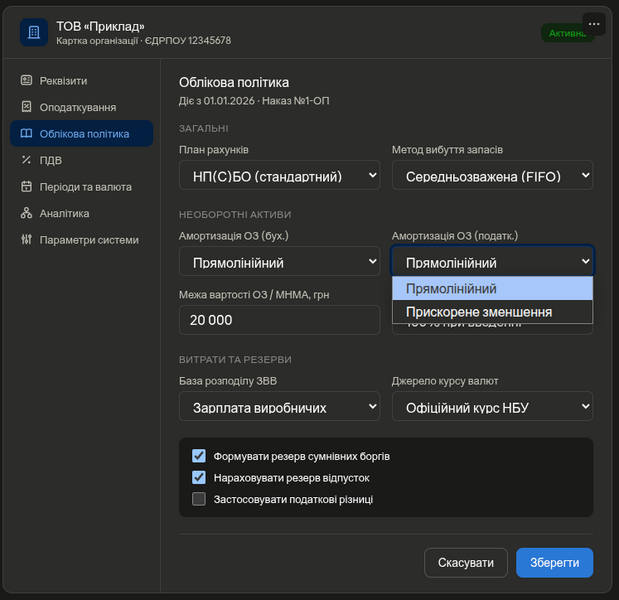Open Періоди та валюта section
This screenshot has width=619, height=600.
click(x=82, y=186)
